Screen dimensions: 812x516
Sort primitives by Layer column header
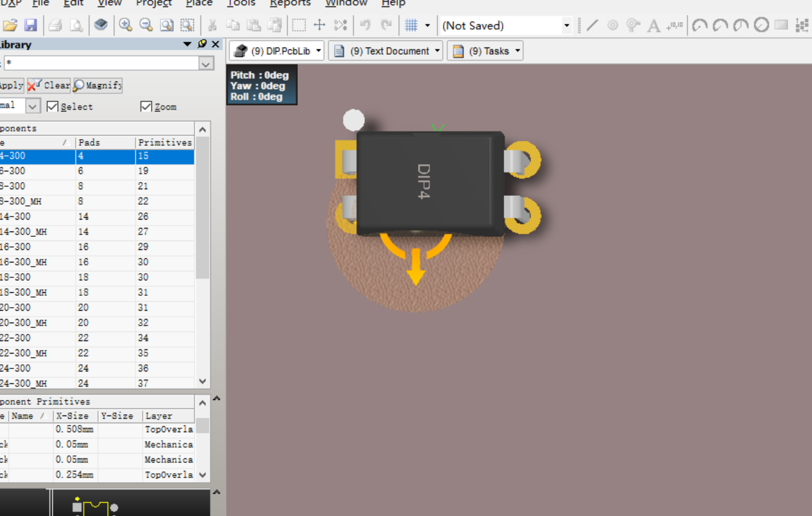tap(168, 416)
